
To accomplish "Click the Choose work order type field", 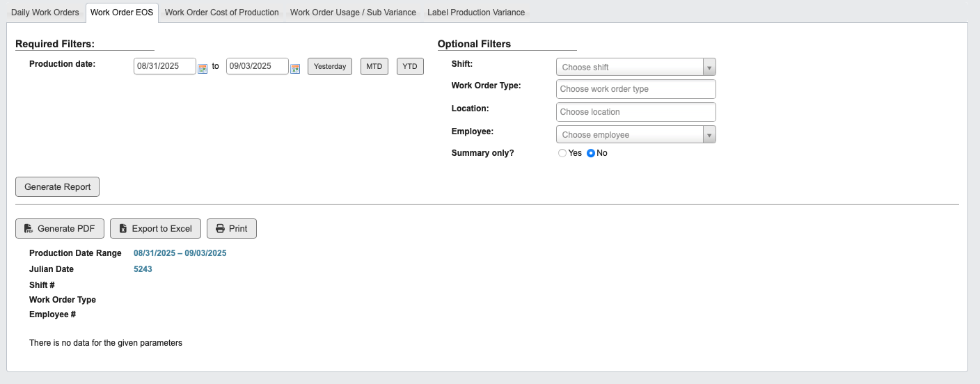I will pos(636,89).
